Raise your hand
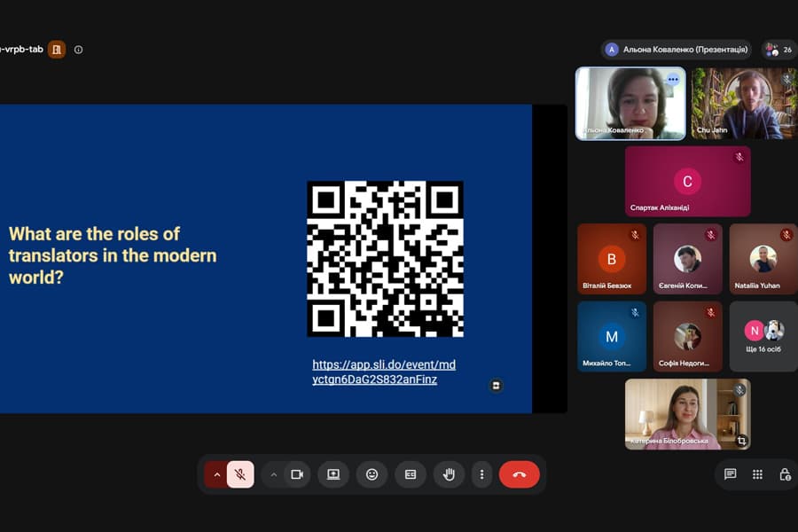Image resolution: width=798 pixels, height=532 pixels. tap(449, 474)
